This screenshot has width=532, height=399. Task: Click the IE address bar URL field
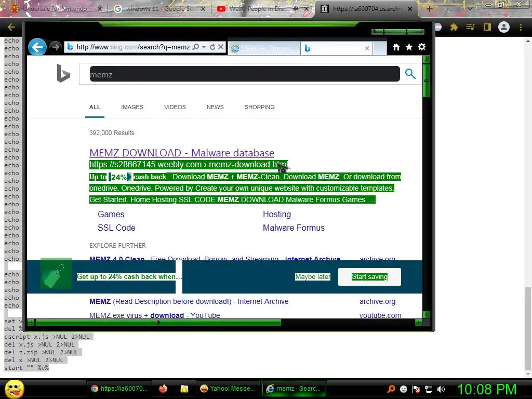[x=133, y=47]
